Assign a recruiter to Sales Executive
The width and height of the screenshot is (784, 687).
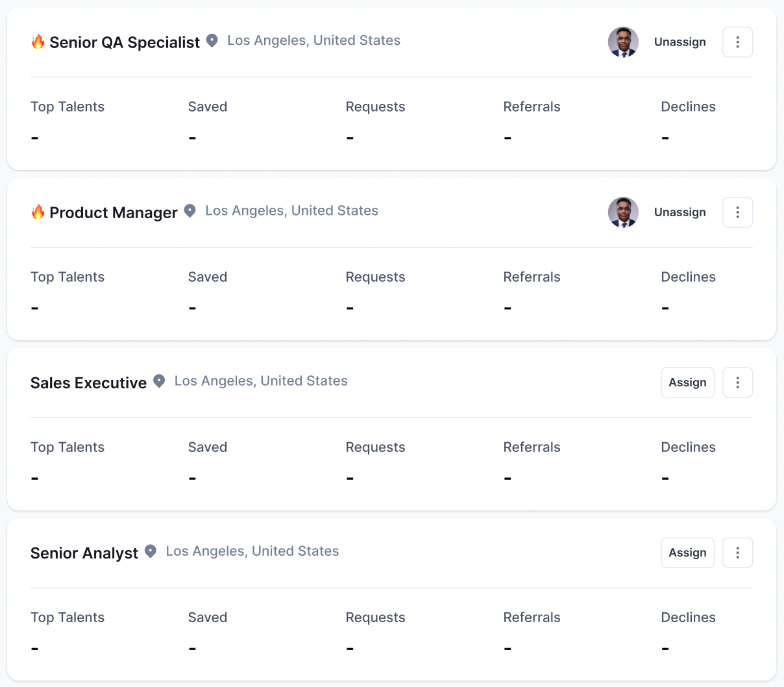(x=687, y=382)
